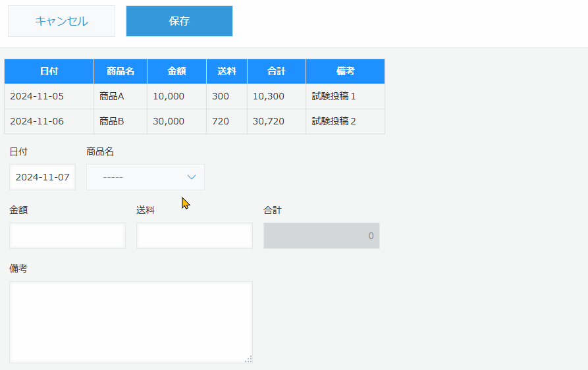Focus the 送料 input field

coord(194,236)
